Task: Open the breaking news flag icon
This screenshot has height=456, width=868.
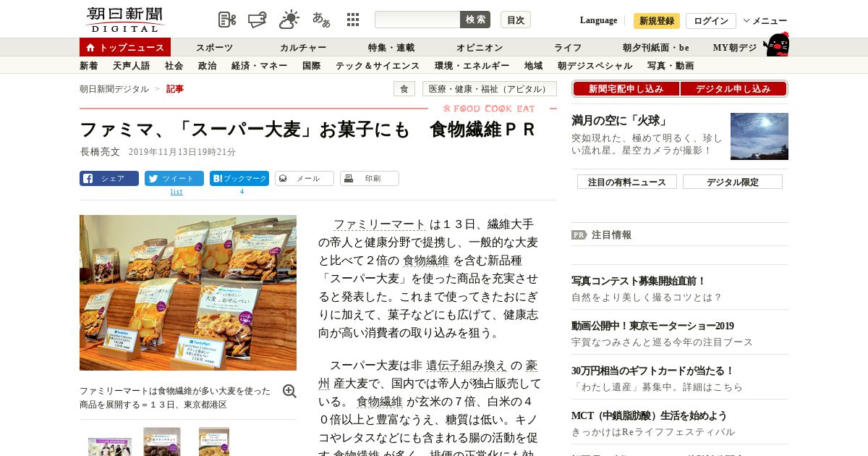Action: point(258,20)
